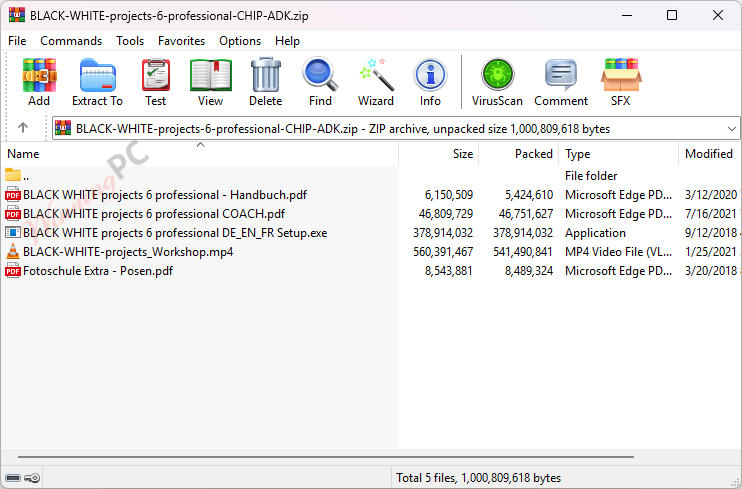This screenshot has height=489, width=742.
Task: Go up one folder level arrow
Action: click(23, 128)
